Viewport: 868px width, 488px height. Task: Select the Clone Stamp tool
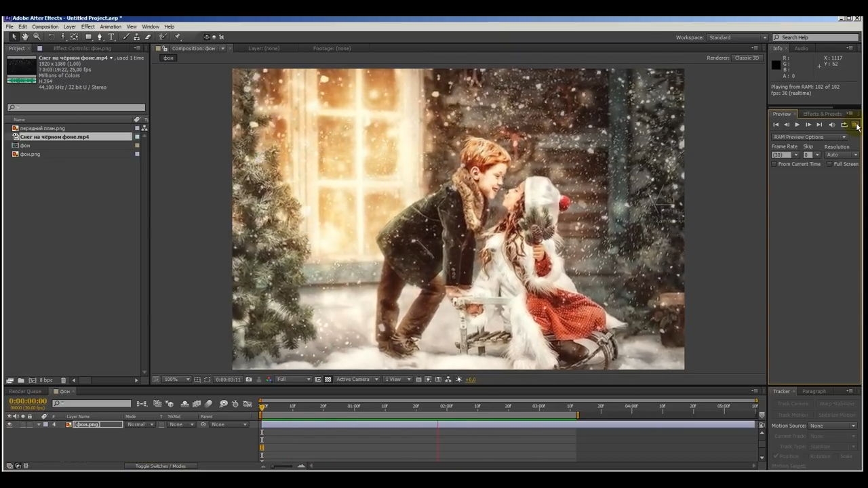coord(136,37)
